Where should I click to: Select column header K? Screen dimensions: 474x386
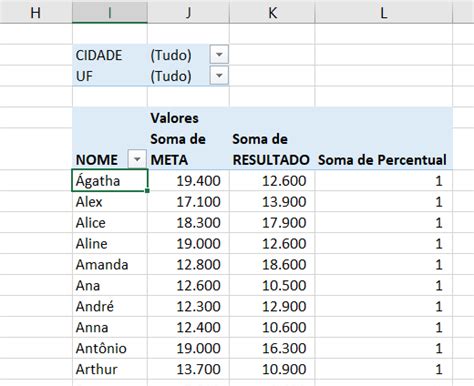tap(272, 13)
